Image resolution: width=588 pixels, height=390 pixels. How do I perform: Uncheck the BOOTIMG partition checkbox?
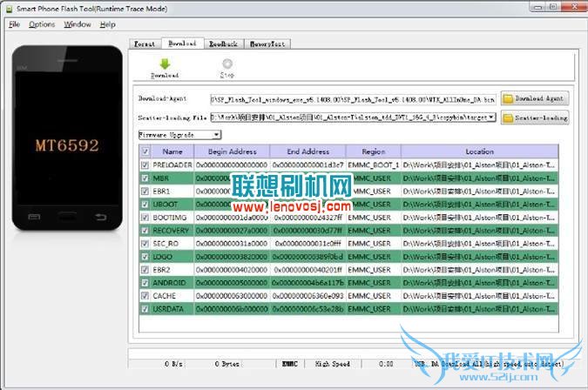pos(145,218)
